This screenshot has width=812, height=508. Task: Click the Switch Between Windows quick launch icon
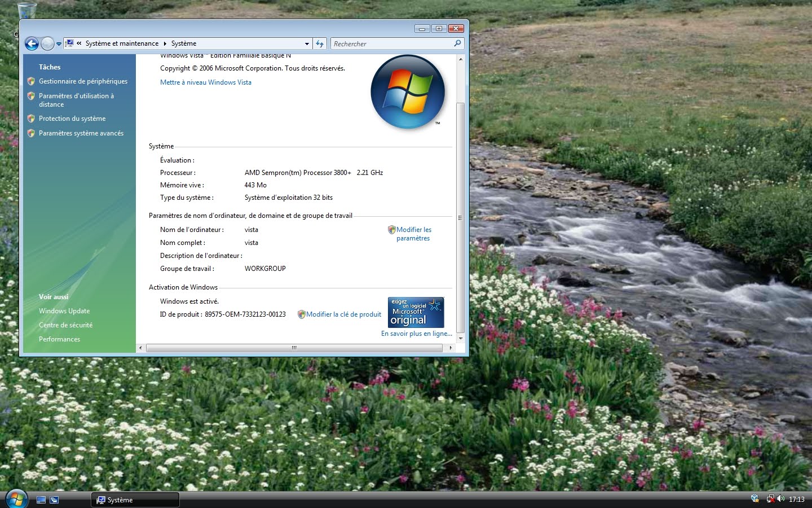54,500
